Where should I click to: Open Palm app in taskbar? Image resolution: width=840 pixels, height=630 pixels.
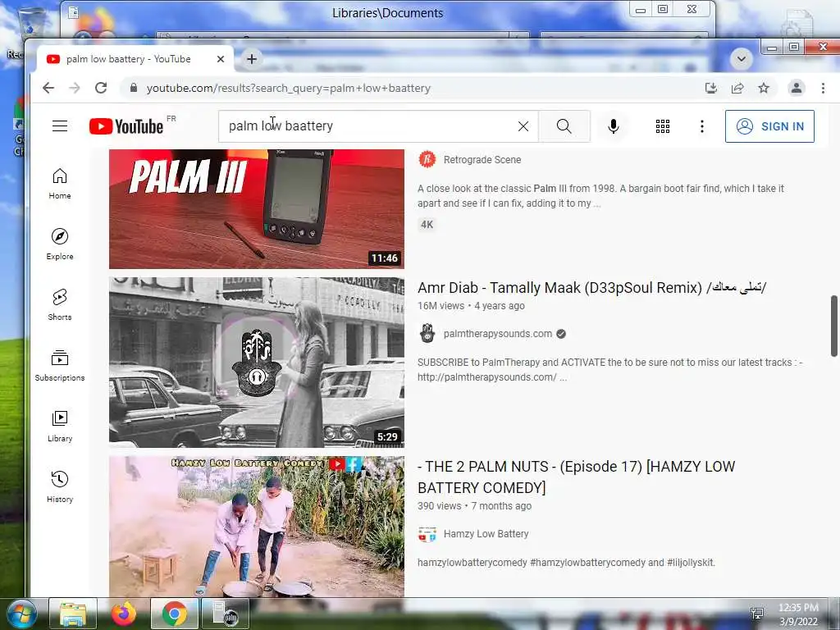225,614
